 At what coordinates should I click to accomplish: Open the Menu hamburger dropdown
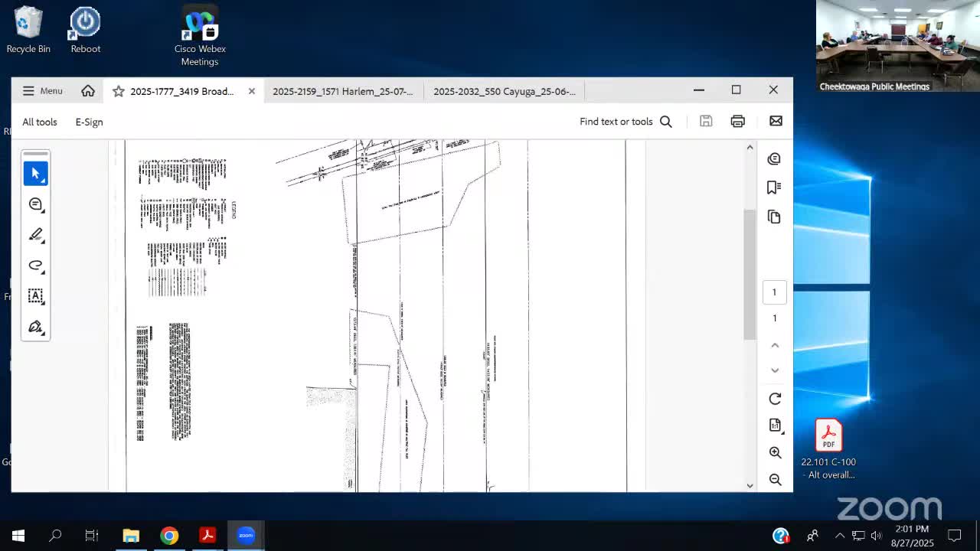pos(42,91)
